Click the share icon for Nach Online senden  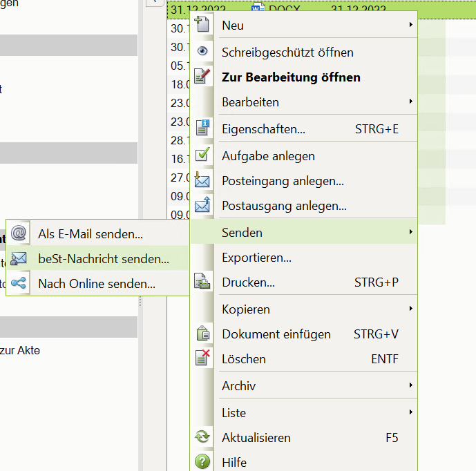point(19,283)
